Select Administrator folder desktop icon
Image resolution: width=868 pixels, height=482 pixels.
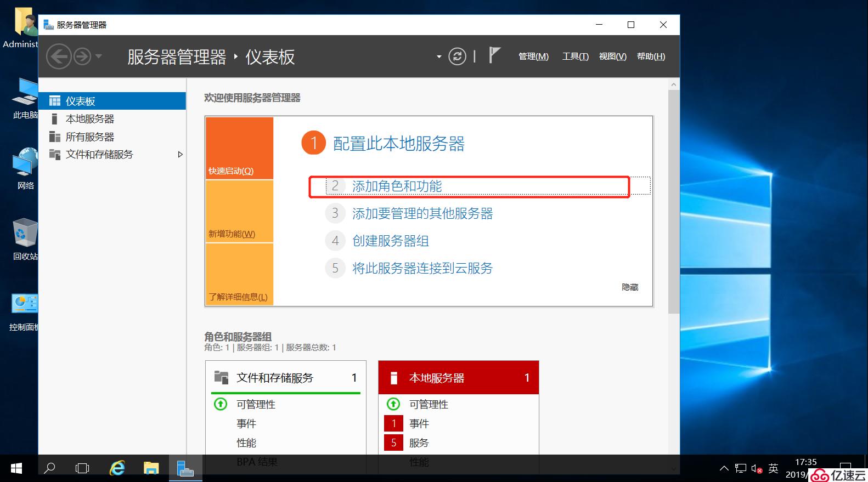22,29
